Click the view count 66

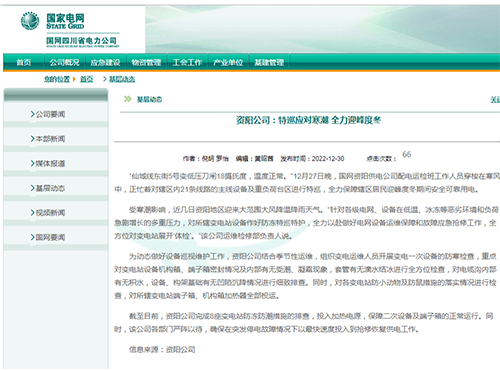click(x=407, y=154)
